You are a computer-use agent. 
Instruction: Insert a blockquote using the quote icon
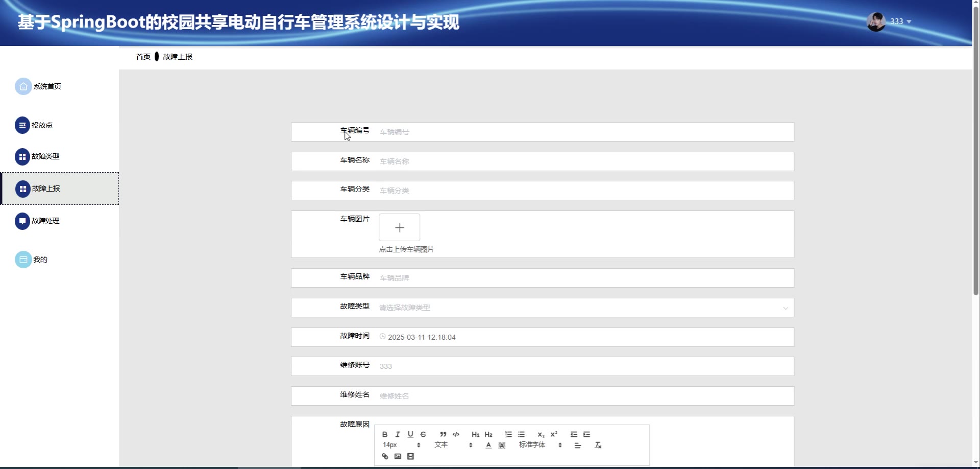[443, 434]
